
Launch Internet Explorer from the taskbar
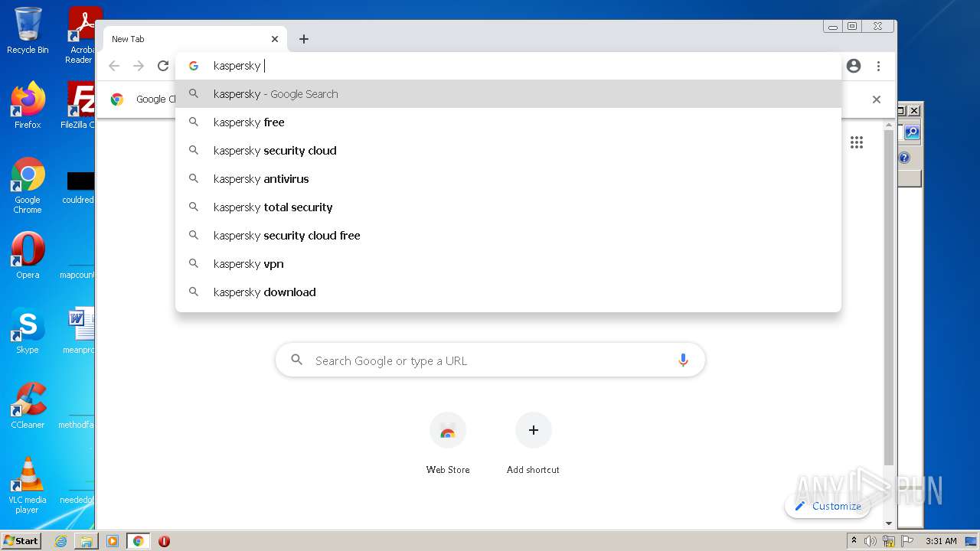coord(60,541)
